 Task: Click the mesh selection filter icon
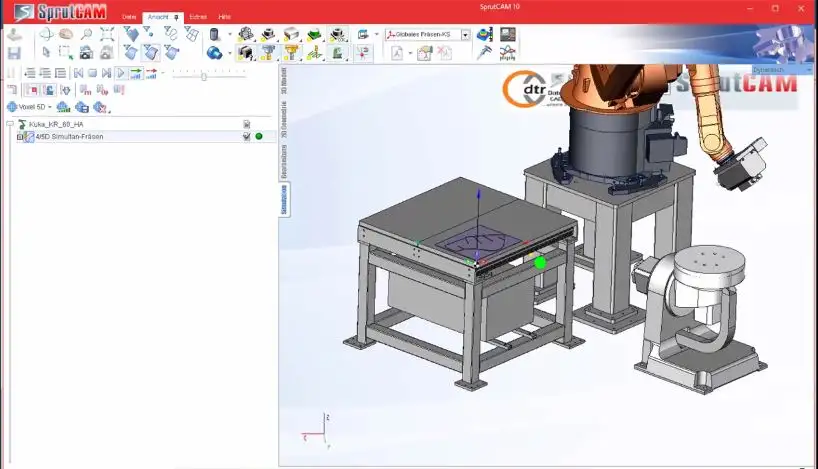click(191, 34)
